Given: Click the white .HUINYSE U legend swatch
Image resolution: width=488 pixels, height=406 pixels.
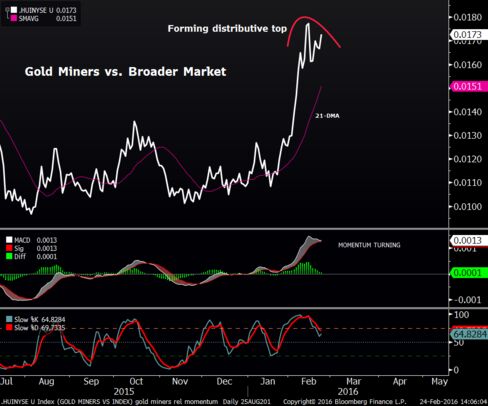Looking at the screenshot, I should click(14, 10).
